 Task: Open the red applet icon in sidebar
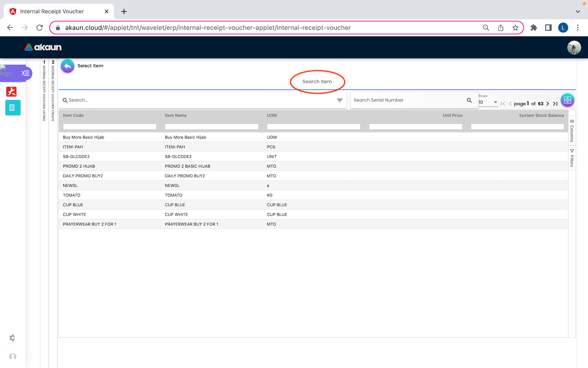(x=11, y=92)
